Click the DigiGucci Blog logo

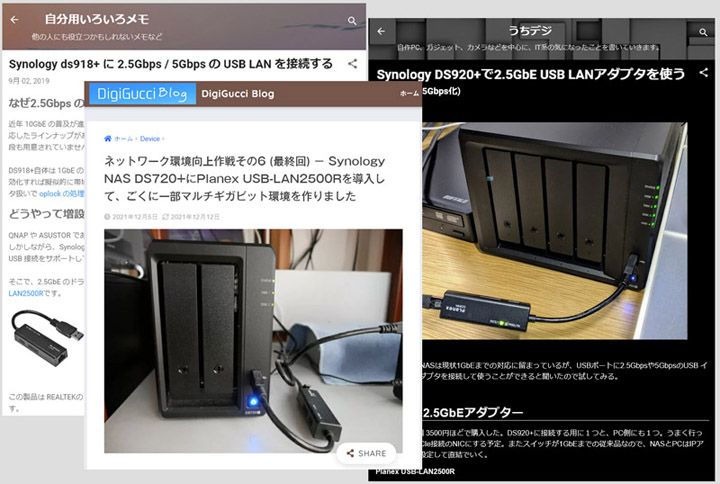[x=142, y=94]
